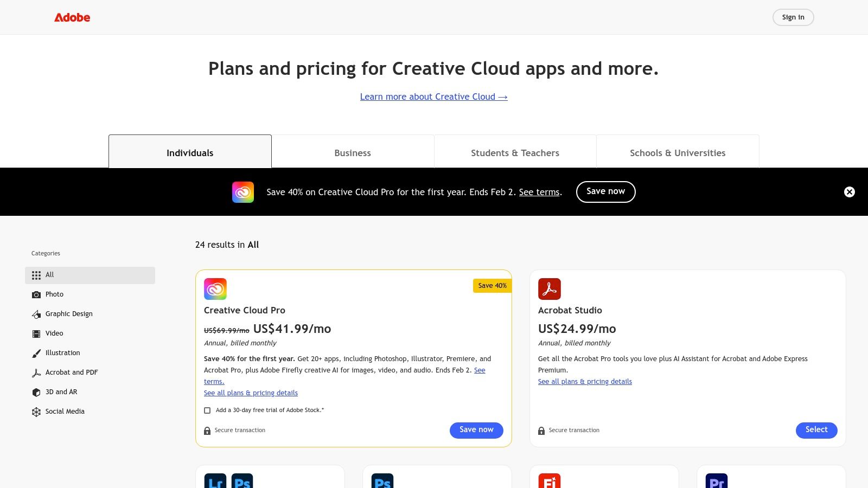Select the Acrobat Studio plan
The height and width of the screenshot is (488, 868).
pyautogui.click(x=816, y=429)
